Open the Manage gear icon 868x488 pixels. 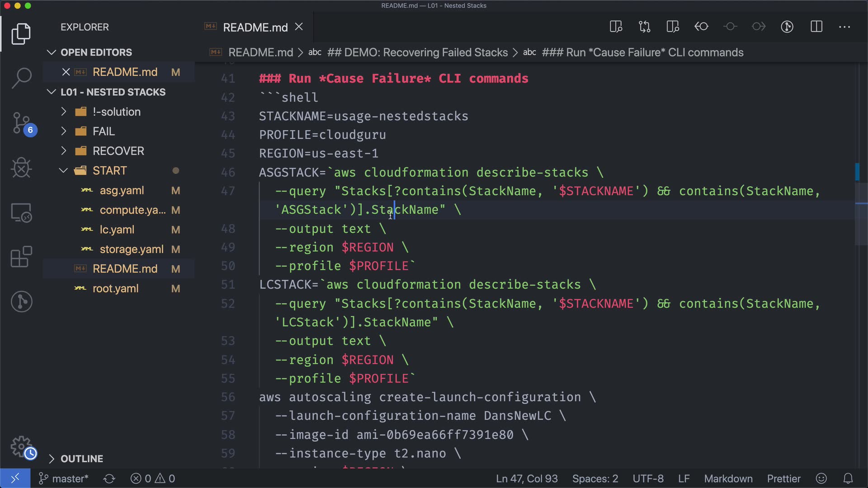coord(21,446)
